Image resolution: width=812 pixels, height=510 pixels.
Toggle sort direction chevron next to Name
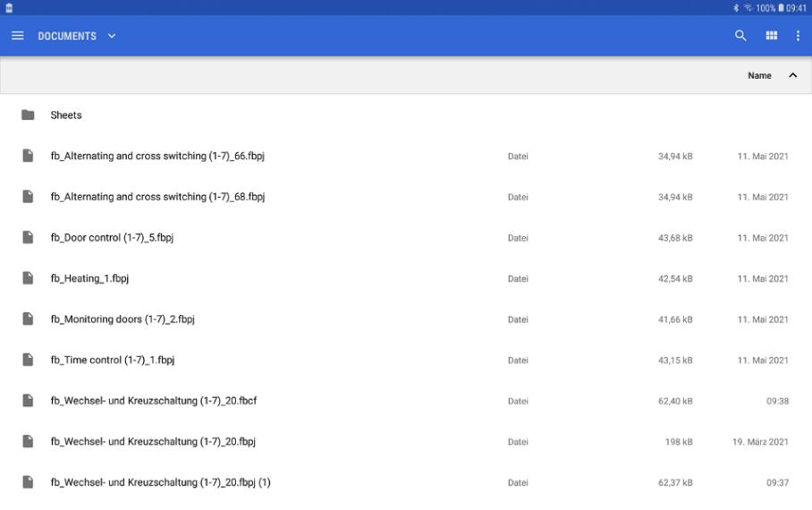[793, 76]
